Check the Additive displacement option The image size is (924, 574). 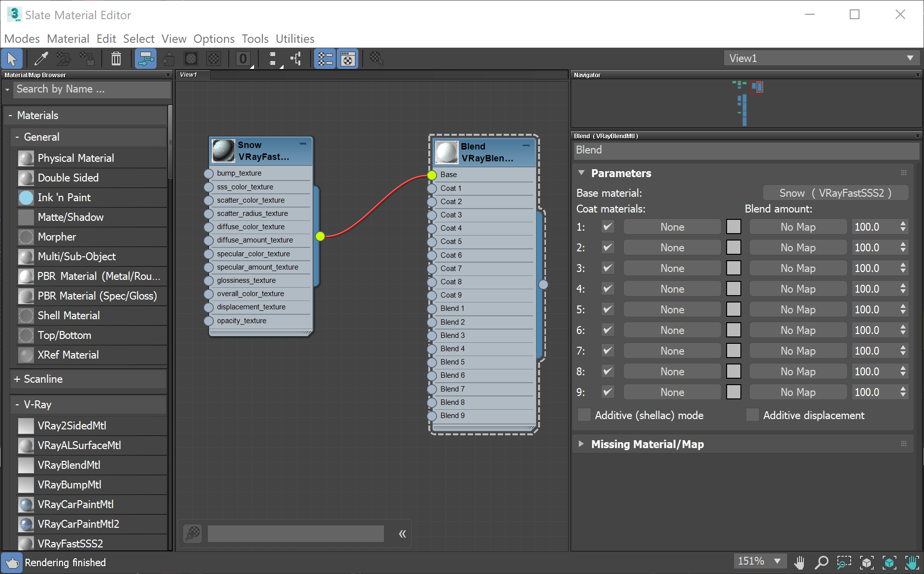click(x=753, y=415)
